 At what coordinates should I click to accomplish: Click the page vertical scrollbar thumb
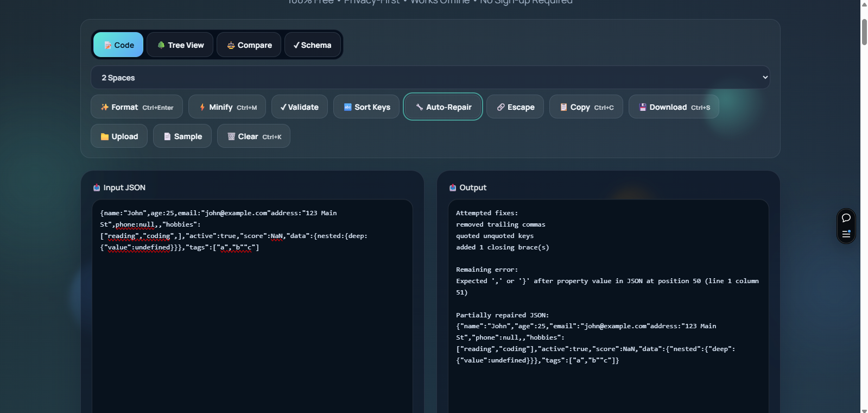click(x=864, y=32)
